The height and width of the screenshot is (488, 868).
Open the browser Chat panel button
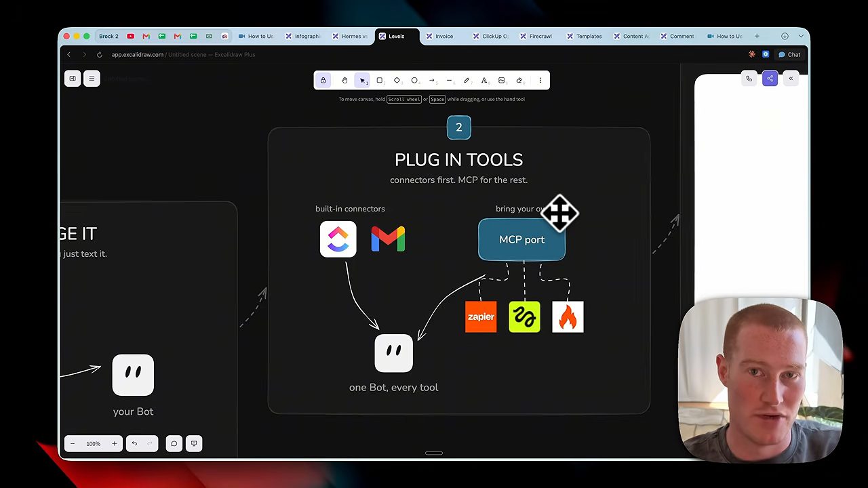(789, 54)
